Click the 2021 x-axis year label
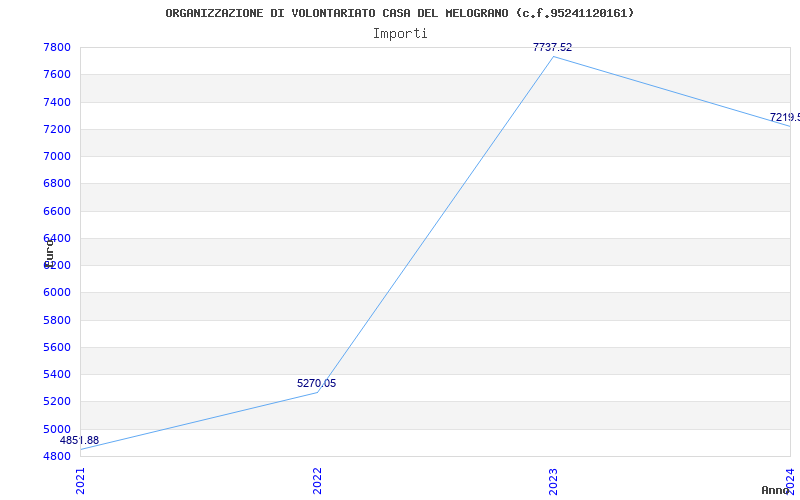Screen dimensions: 800x500 [80, 481]
